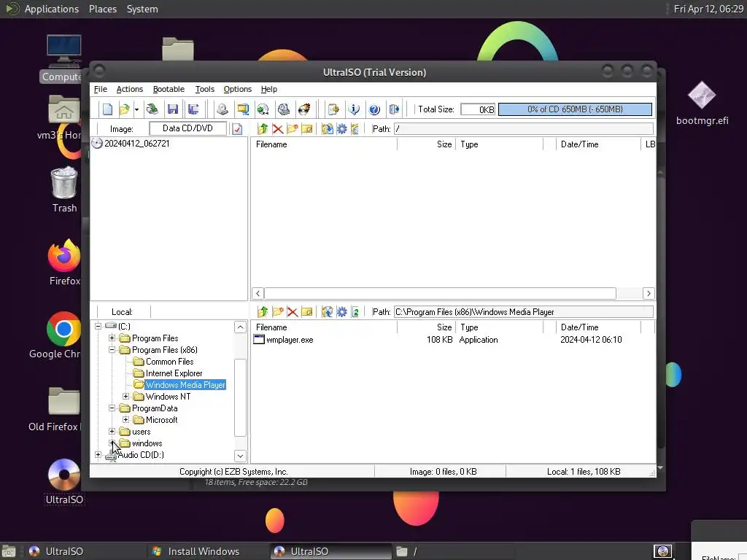Click the Rename icon in local pane toolbar
The height and width of the screenshot is (560, 747).
click(307, 312)
